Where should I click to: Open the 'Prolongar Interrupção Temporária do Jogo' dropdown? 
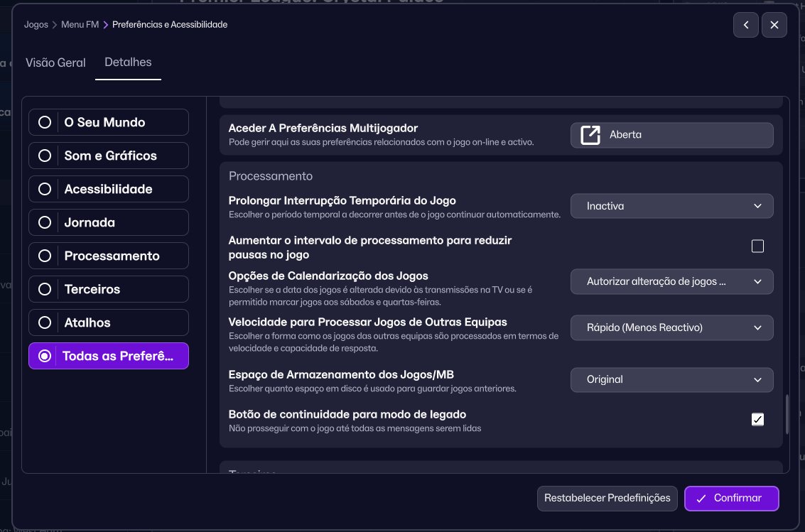(671, 206)
